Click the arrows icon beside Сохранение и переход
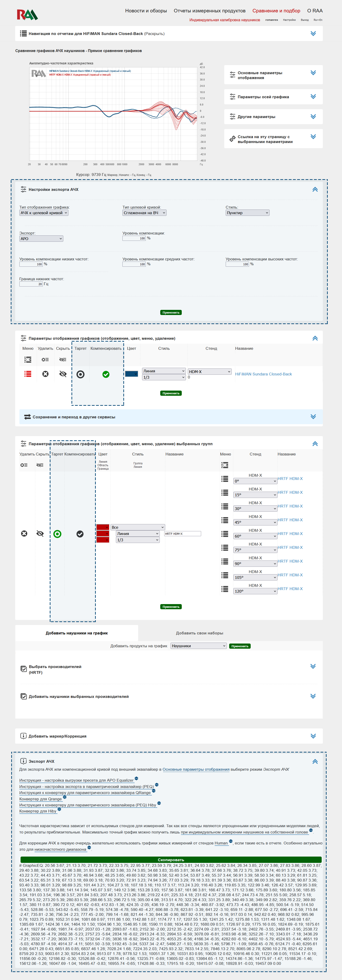Image resolution: width=342 pixels, height=980 pixels. pyautogui.click(x=27, y=417)
